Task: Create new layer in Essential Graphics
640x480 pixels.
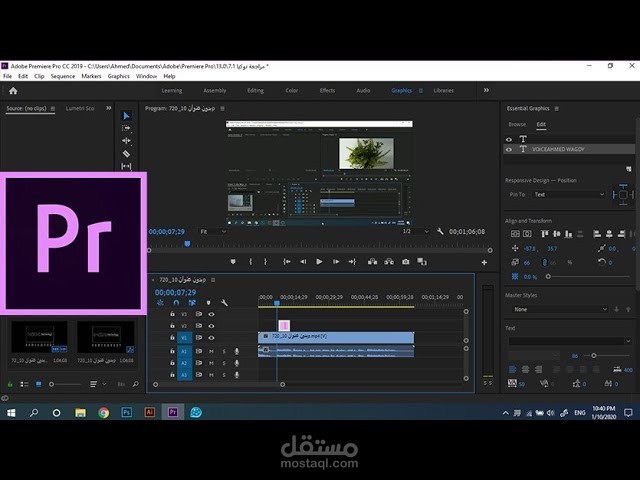Action: [x=629, y=169]
